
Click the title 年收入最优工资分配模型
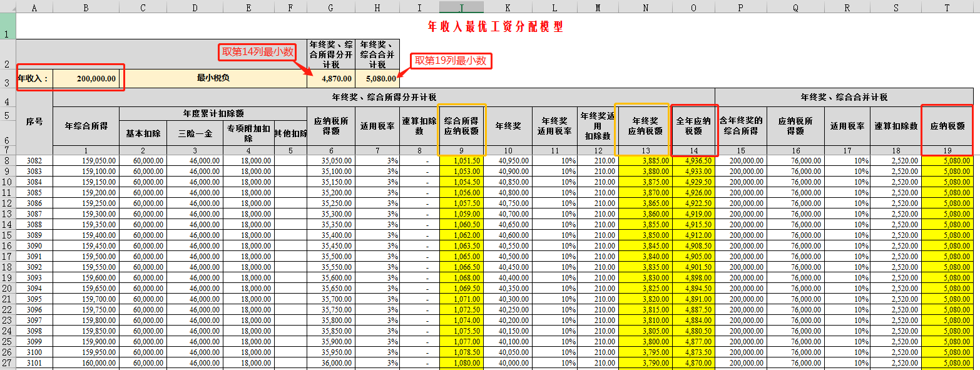(495, 27)
